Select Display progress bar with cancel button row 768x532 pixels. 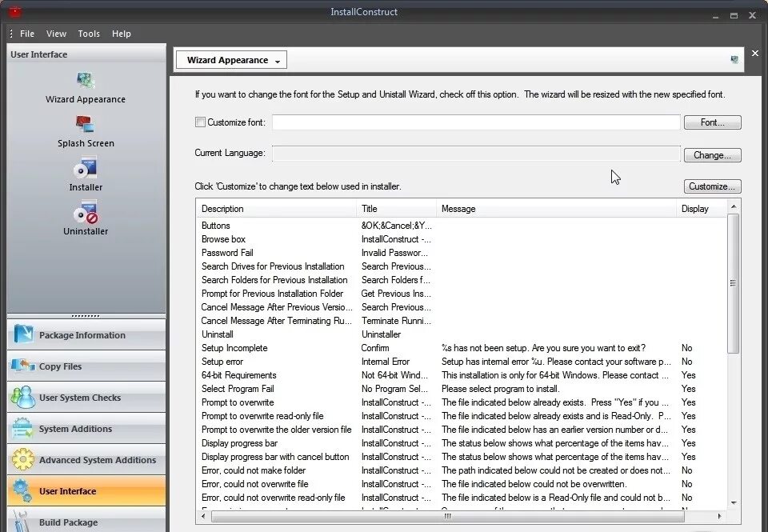(462, 457)
